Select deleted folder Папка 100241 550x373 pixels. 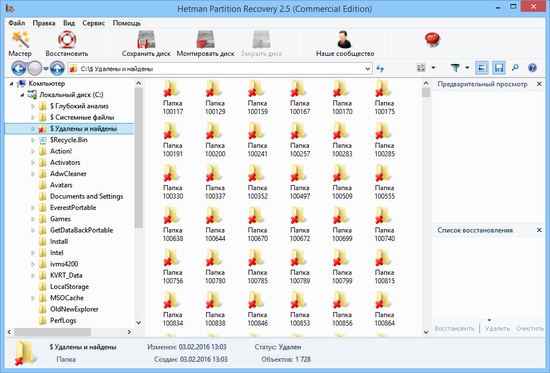point(257,140)
